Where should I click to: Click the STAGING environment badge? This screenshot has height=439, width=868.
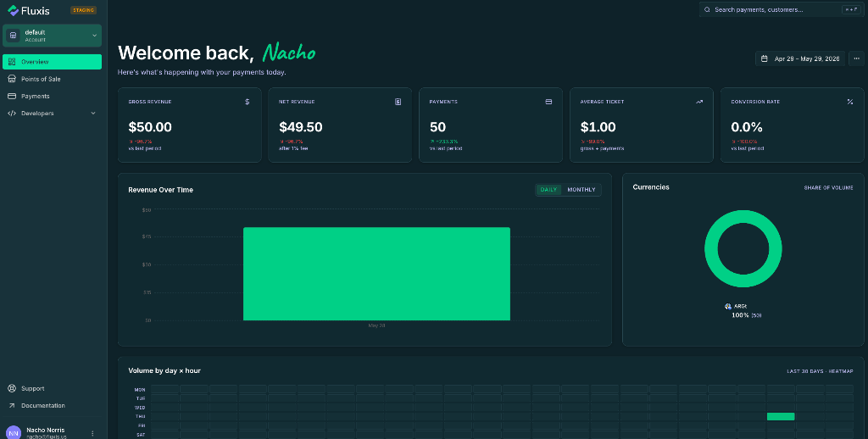pyautogui.click(x=84, y=10)
